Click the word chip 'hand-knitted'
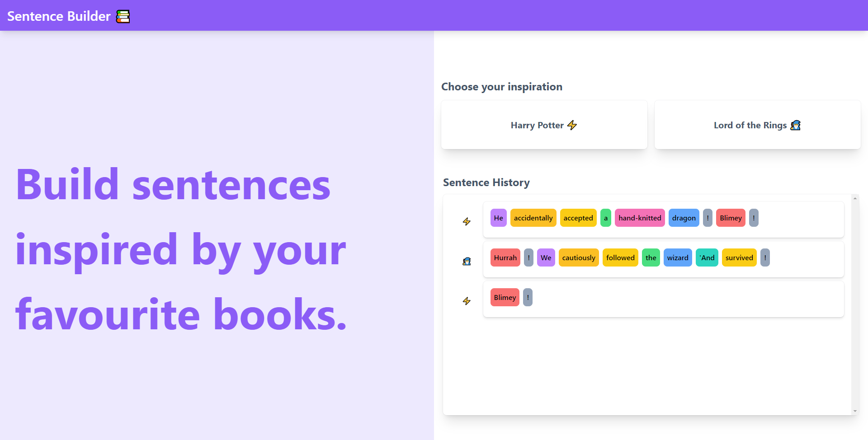Viewport: 868px width, 440px height. point(640,218)
